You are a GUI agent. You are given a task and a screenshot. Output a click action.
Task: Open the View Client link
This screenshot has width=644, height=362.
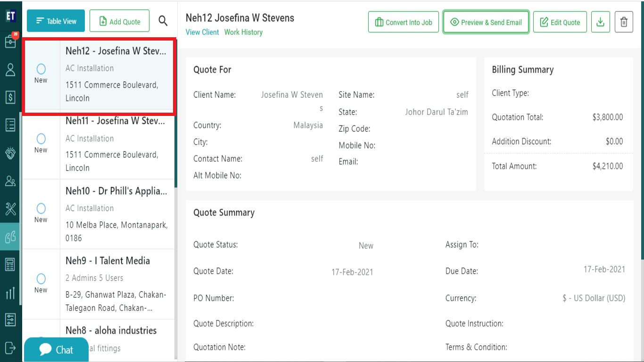click(202, 32)
